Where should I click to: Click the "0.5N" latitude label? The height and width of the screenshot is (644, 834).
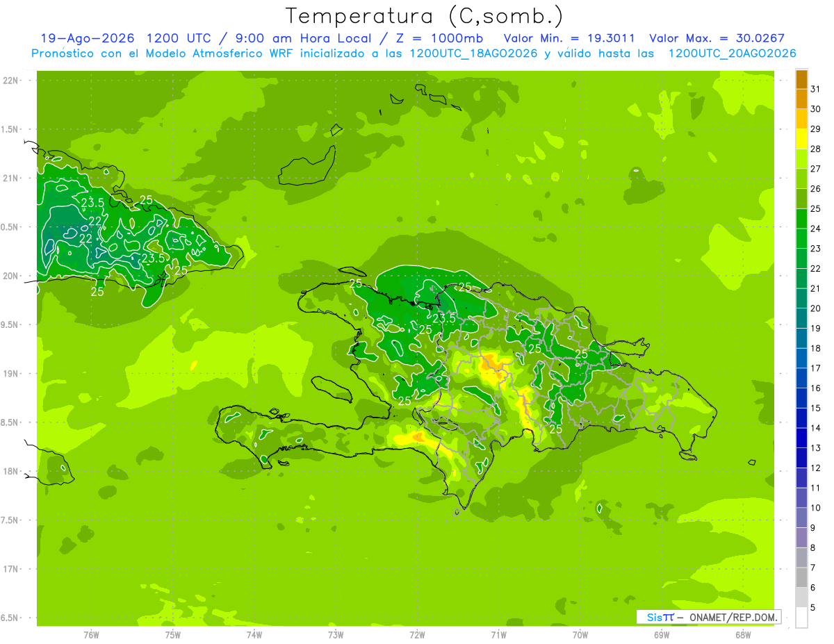tap(10, 227)
